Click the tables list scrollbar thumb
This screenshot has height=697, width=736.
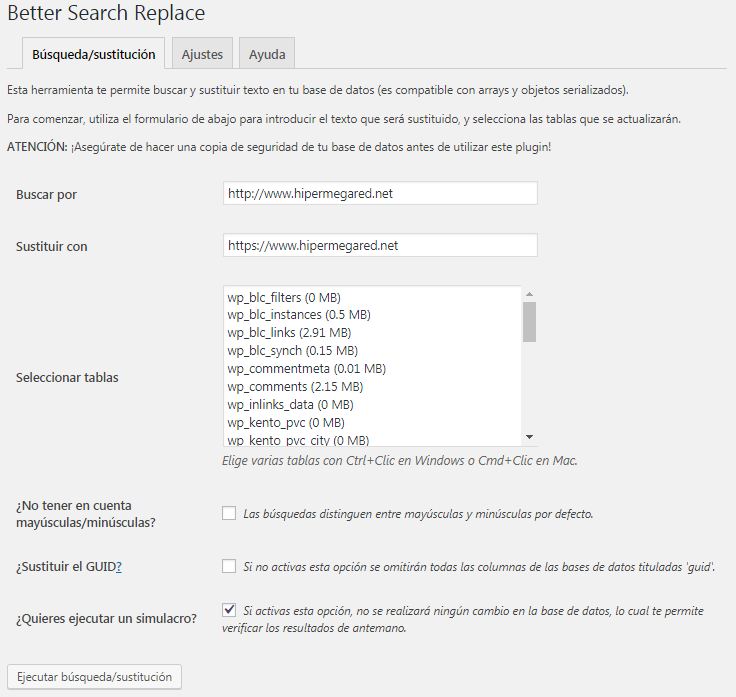(529, 322)
